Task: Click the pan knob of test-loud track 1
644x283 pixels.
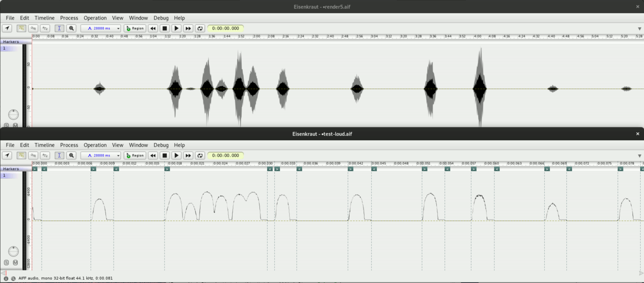Action: 13,251
